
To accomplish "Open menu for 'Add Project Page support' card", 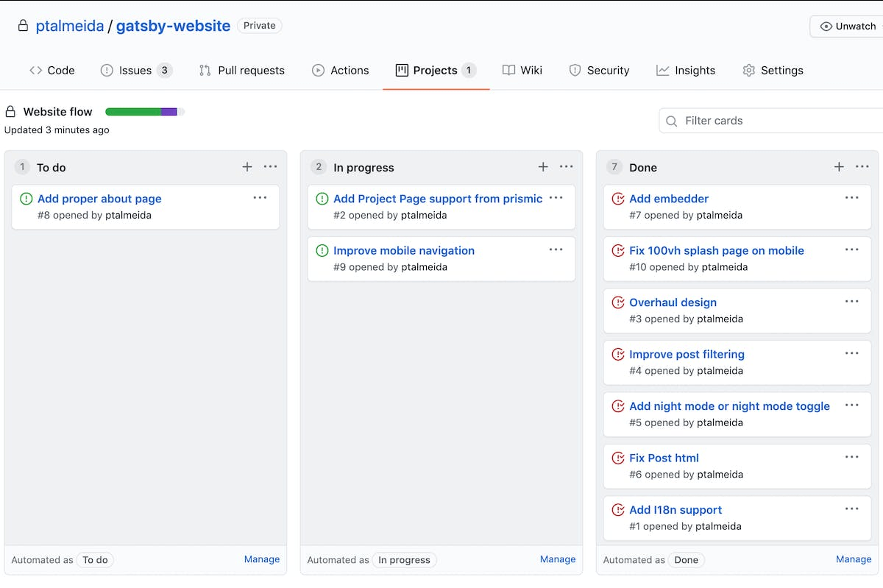I will (x=556, y=198).
